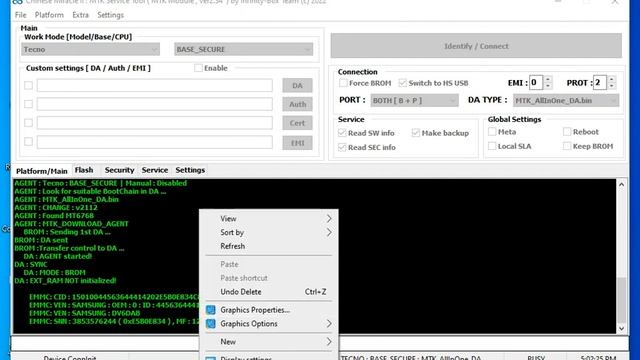The height and width of the screenshot is (360, 640).
Task: Toggle Switch to HS USB checkbox
Action: coord(403,83)
